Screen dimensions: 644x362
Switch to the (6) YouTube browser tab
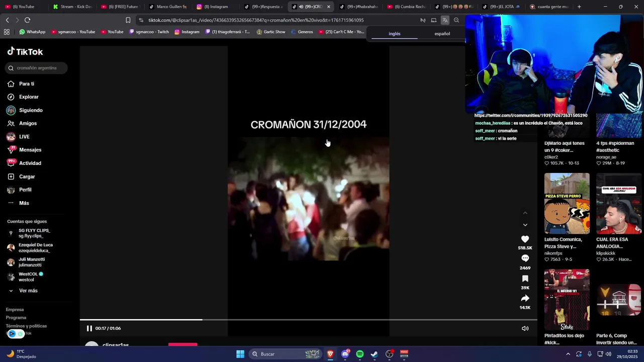click(x=24, y=7)
